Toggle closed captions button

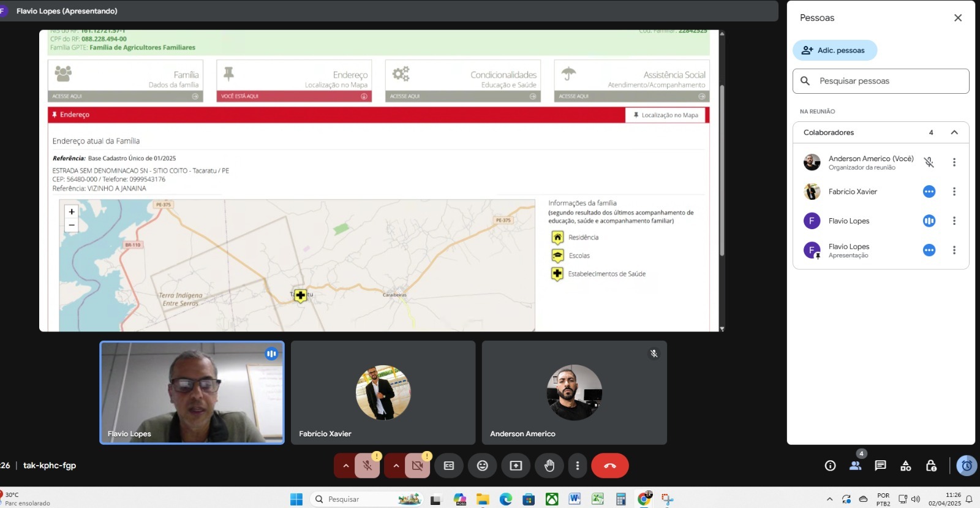[x=449, y=466]
